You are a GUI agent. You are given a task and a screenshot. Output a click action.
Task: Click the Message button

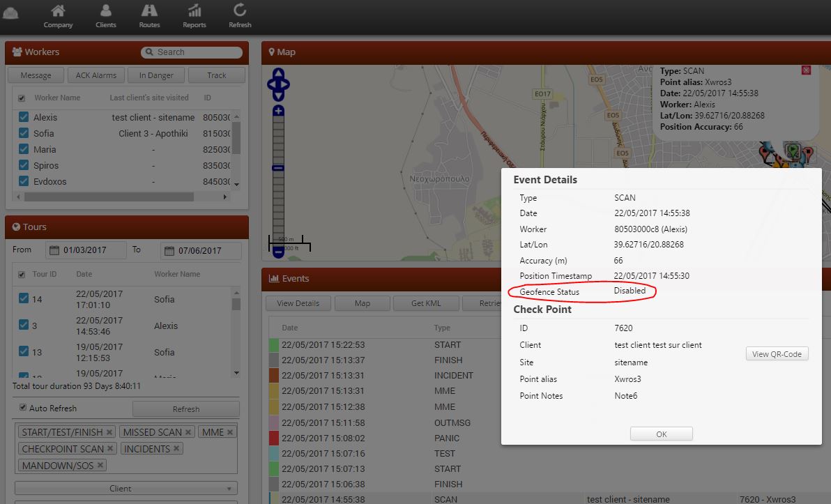[36, 75]
